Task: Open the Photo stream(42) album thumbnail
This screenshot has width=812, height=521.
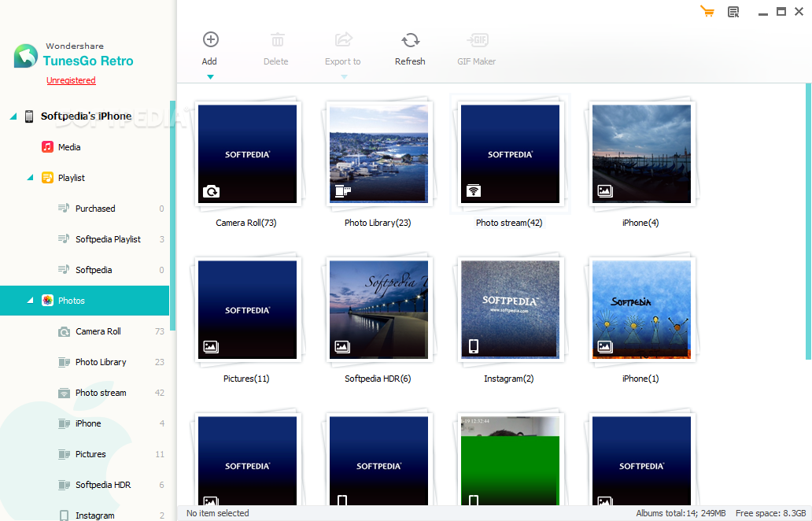Action: point(510,153)
